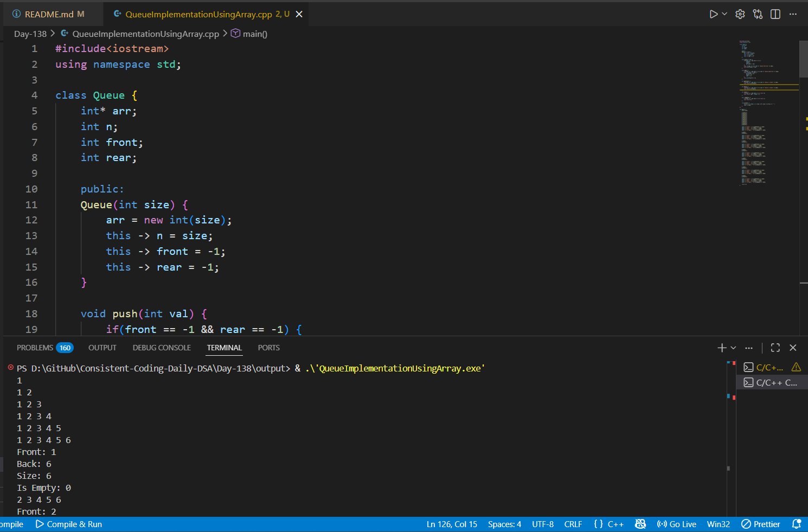Click the new terminal plus icon

pyautogui.click(x=721, y=348)
